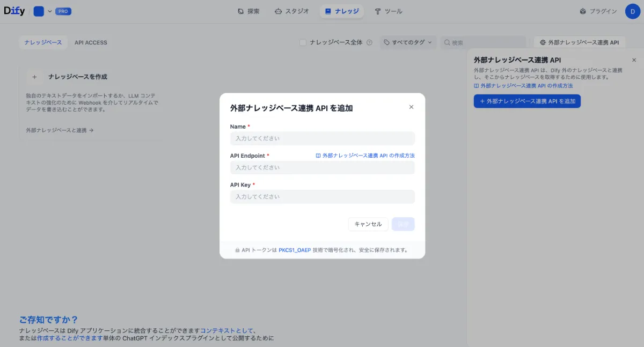Expand workspace dropdown chevron
The image size is (644, 347).
coord(50,11)
